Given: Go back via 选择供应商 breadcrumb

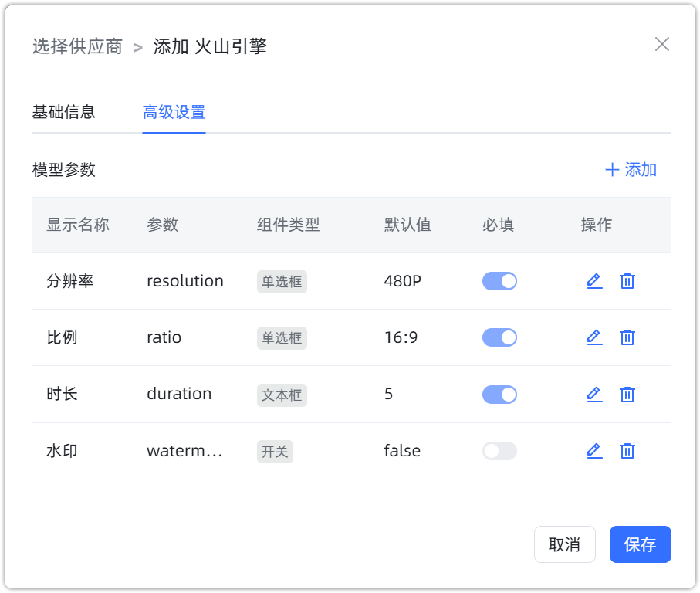Looking at the screenshot, I should tap(77, 46).
